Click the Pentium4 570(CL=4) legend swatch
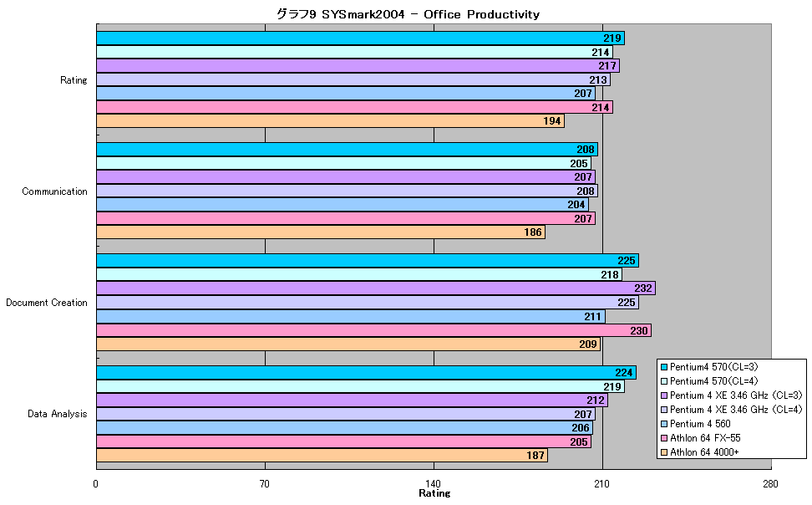 click(664, 381)
